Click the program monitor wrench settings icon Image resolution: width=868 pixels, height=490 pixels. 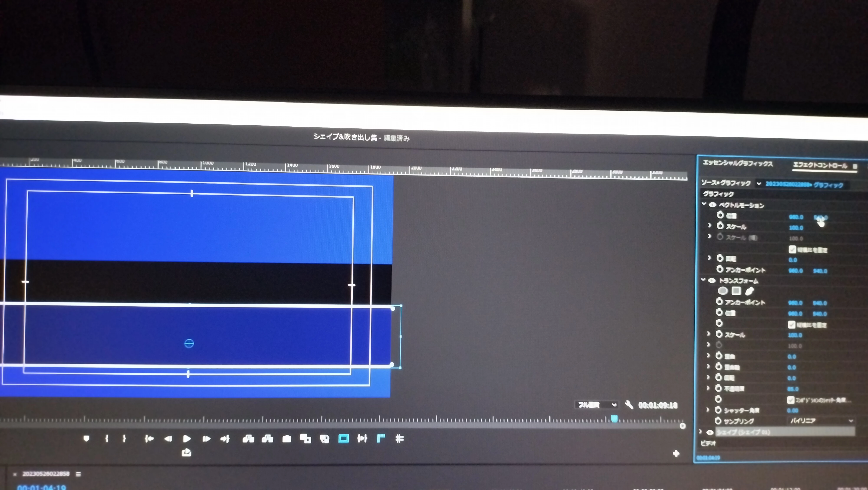[629, 405]
